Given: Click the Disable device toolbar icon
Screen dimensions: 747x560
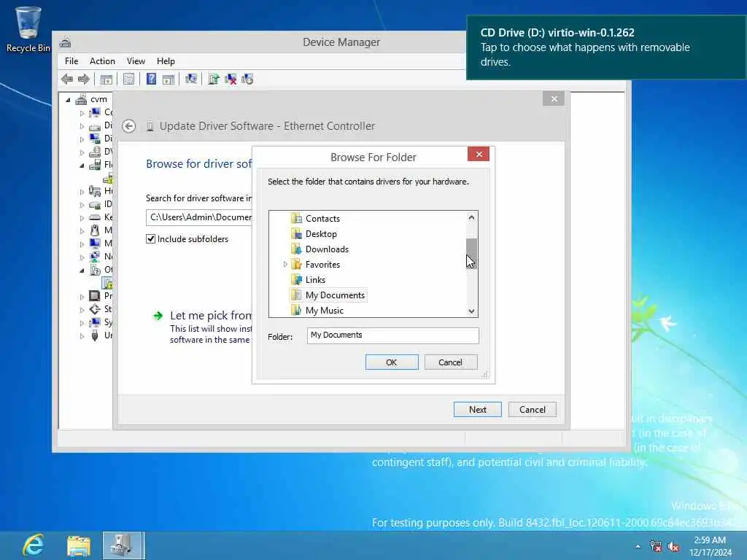Looking at the screenshot, I should (247, 79).
